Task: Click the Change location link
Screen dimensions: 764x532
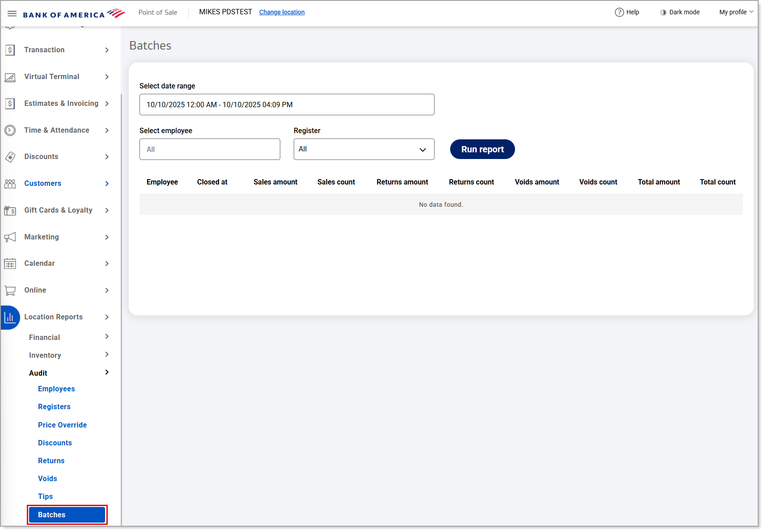Action: tap(282, 13)
